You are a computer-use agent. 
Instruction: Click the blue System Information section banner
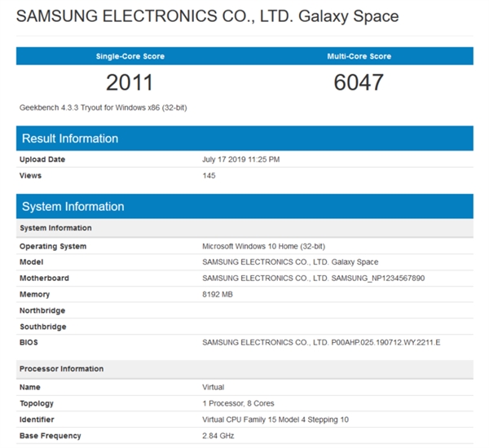(73, 206)
